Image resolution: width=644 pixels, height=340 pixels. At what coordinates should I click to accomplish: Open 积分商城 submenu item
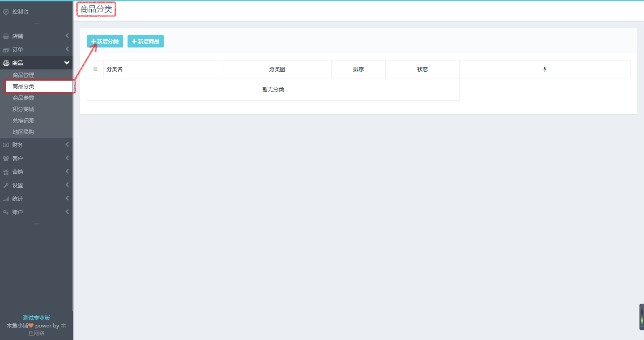23,109
